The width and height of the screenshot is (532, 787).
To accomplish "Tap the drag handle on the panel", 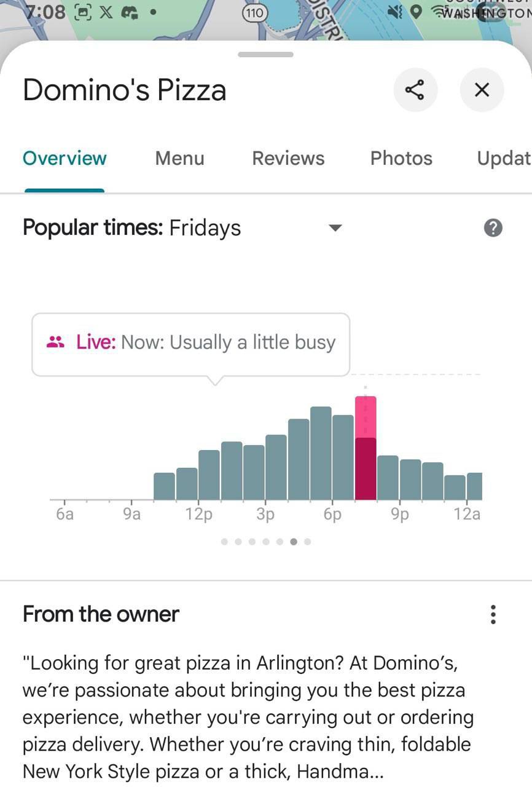I will click(x=265, y=55).
